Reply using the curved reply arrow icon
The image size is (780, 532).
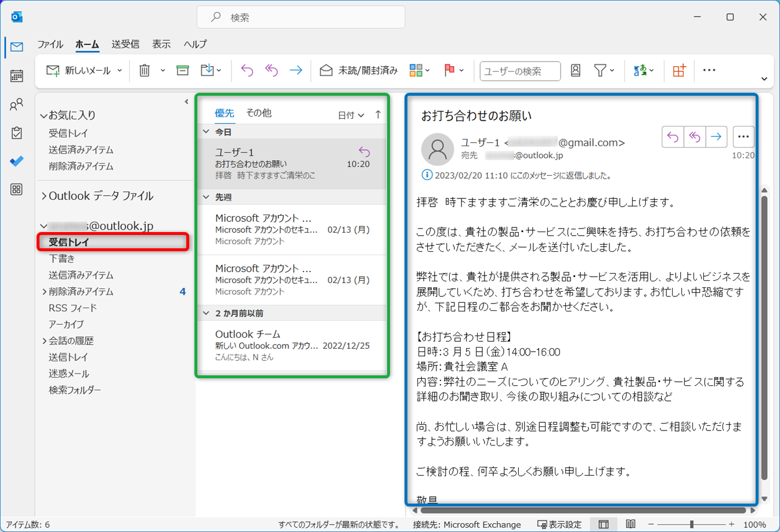(247, 70)
